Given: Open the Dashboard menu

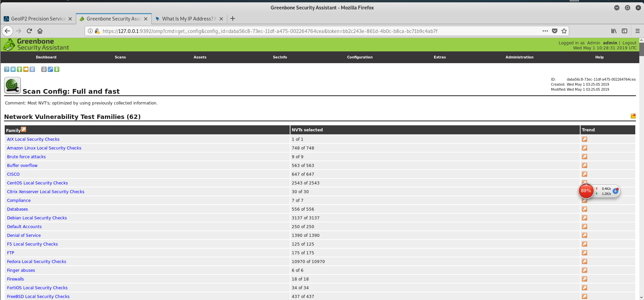Looking at the screenshot, I should point(46,57).
